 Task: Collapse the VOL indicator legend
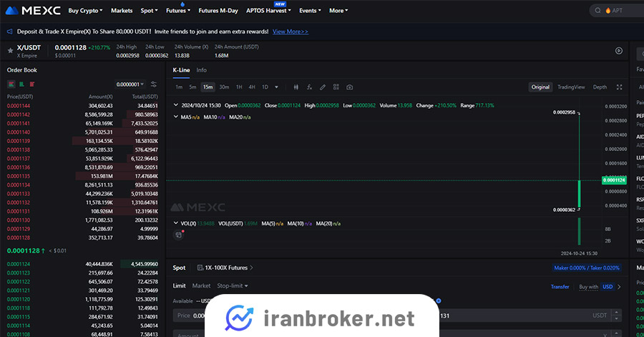click(x=176, y=223)
